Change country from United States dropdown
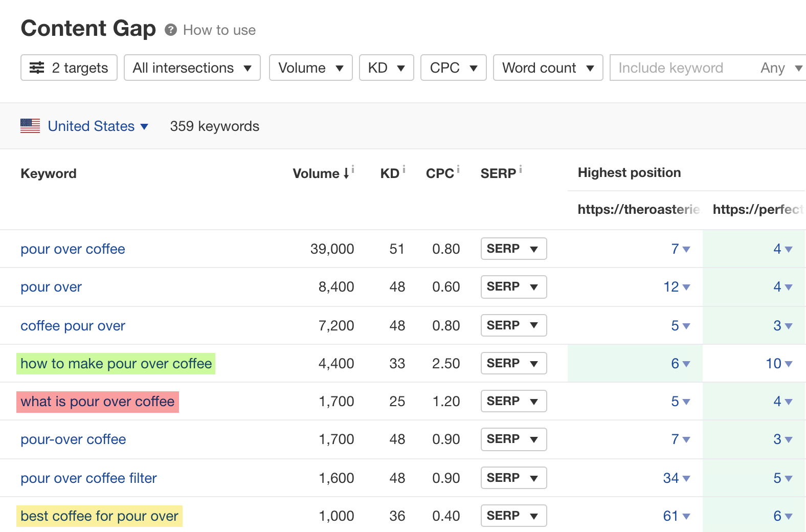This screenshot has width=806, height=532. click(97, 126)
